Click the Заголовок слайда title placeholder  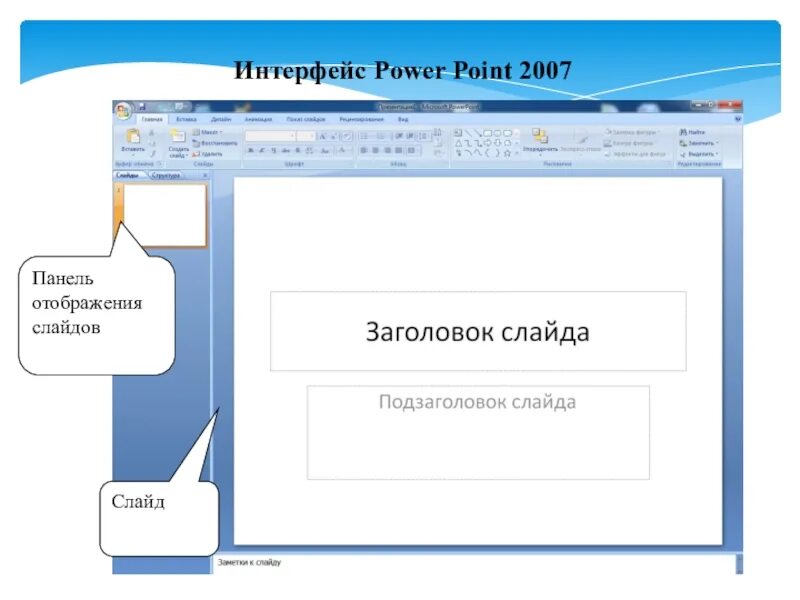pyautogui.click(x=478, y=331)
